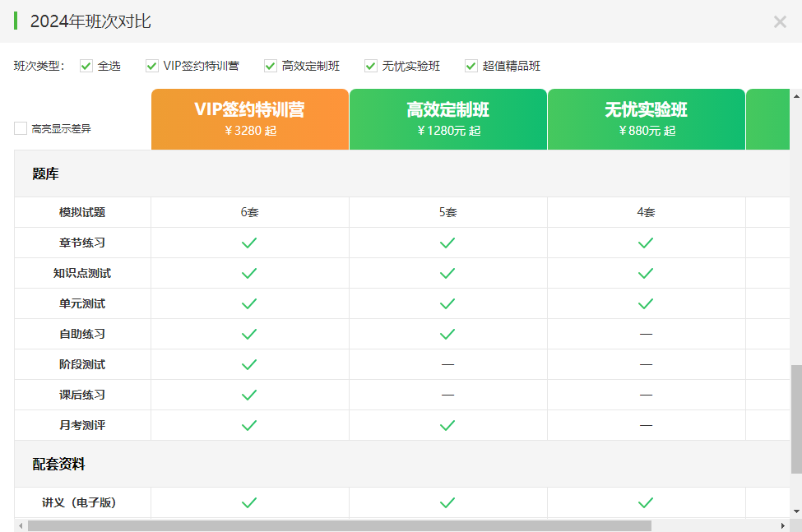Click the vertical scrollbar thumb

tap(795, 419)
